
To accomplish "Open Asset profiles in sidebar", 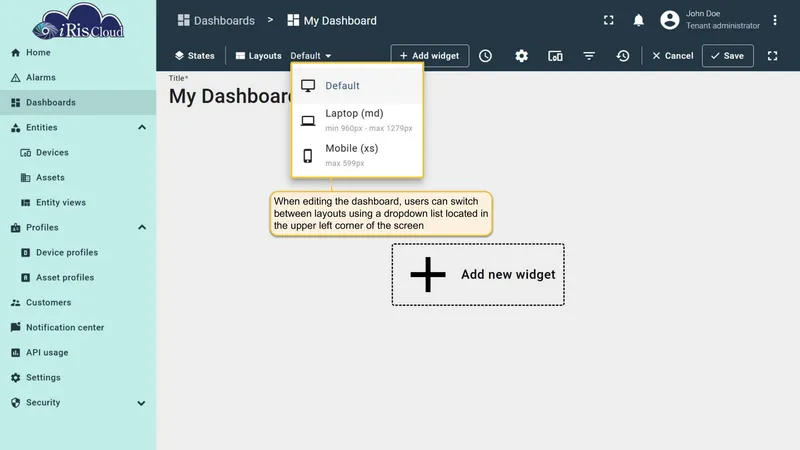I will coord(78,278).
